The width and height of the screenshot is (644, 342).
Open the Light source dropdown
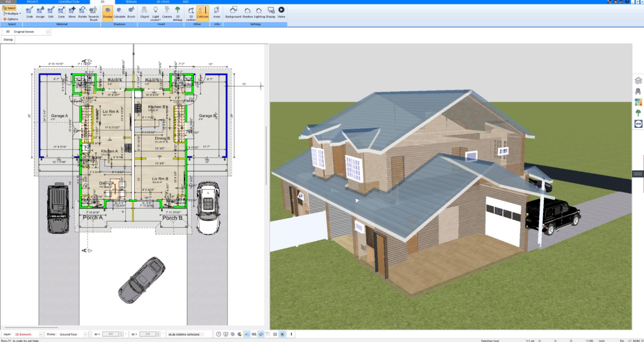(155, 13)
